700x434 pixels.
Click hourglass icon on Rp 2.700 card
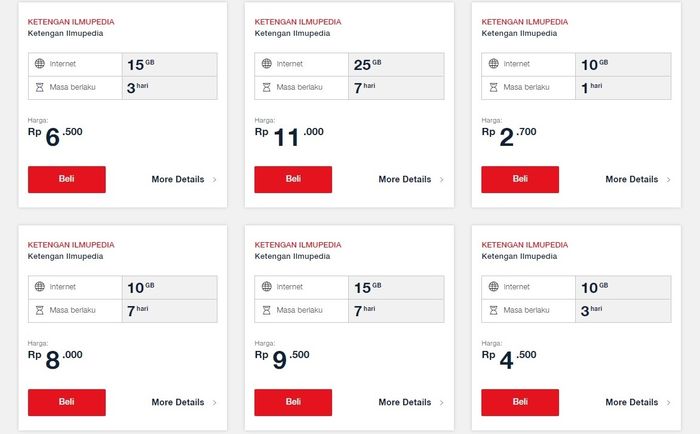[494, 87]
